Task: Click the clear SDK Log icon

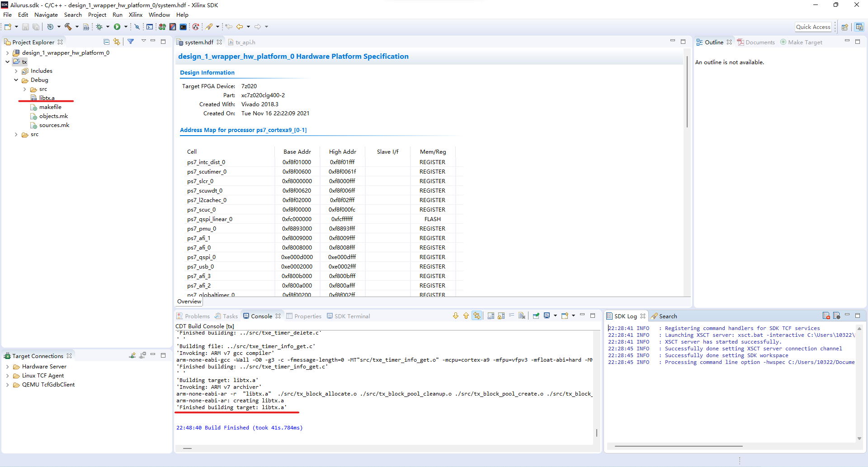Action: [826, 316]
